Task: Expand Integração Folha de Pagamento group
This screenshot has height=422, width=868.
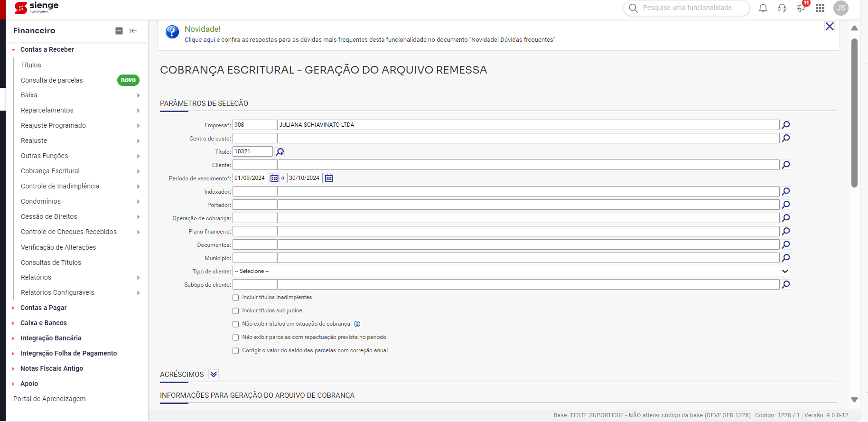Action: 13,354
